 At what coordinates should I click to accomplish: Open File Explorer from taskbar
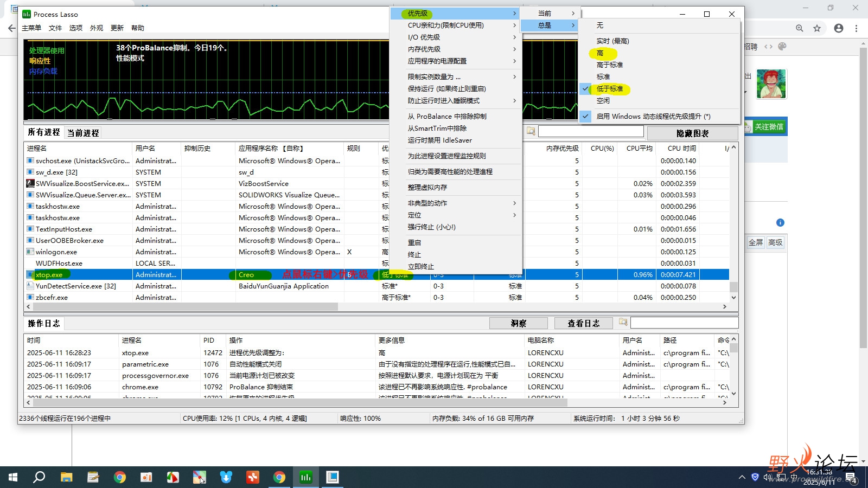pyautogui.click(x=66, y=477)
